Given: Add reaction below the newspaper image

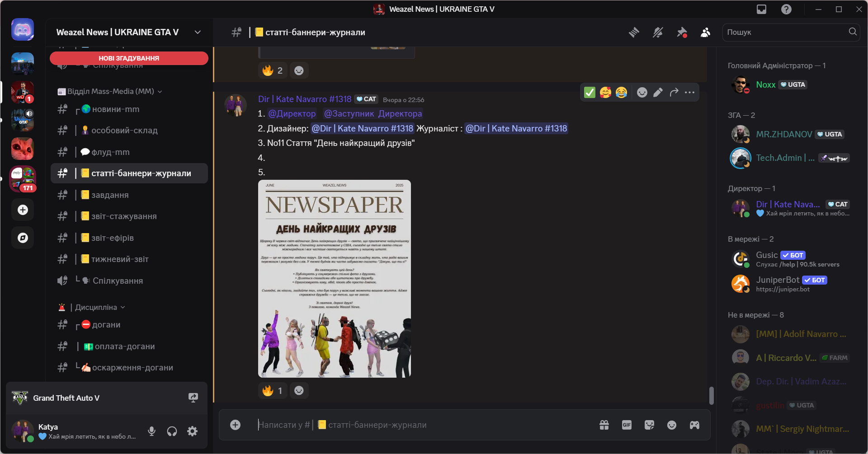Looking at the screenshot, I should [x=299, y=390].
